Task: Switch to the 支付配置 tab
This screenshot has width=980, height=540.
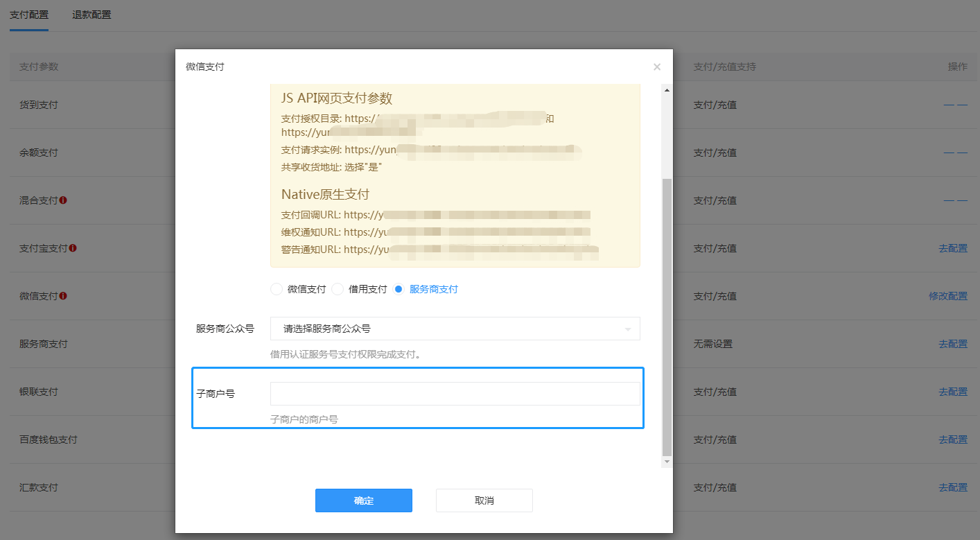Action: tap(29, 15)
